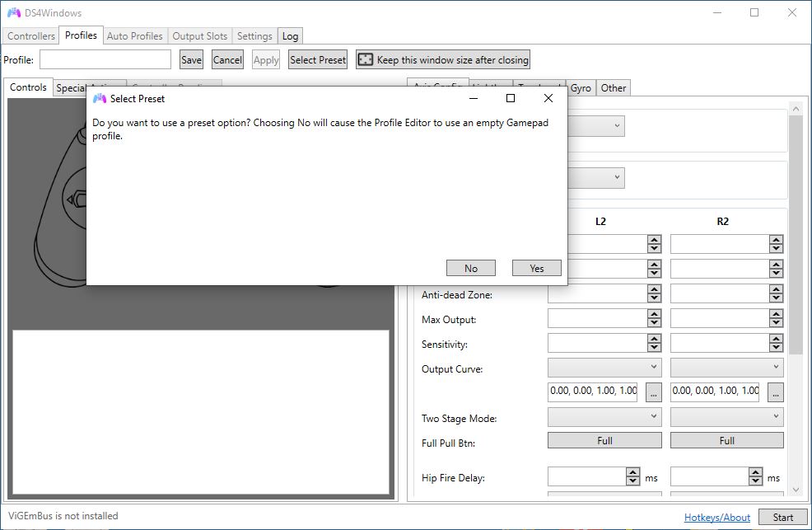This screenshot has width=812, height=530.
Task: Expand the R2 Output Curve dropdown
Action: pyautogui.click(x=726, y=368)
